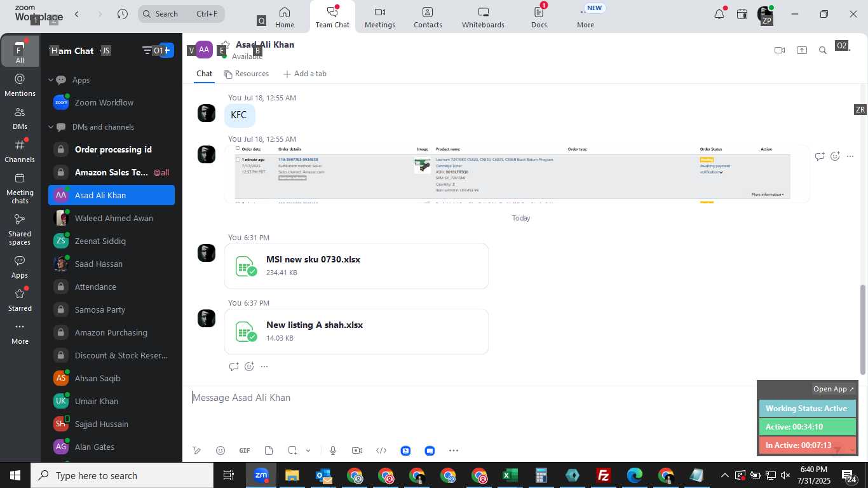Open the Zoom Workflow app chat
The image size is (868, 488).
[111, 102]
